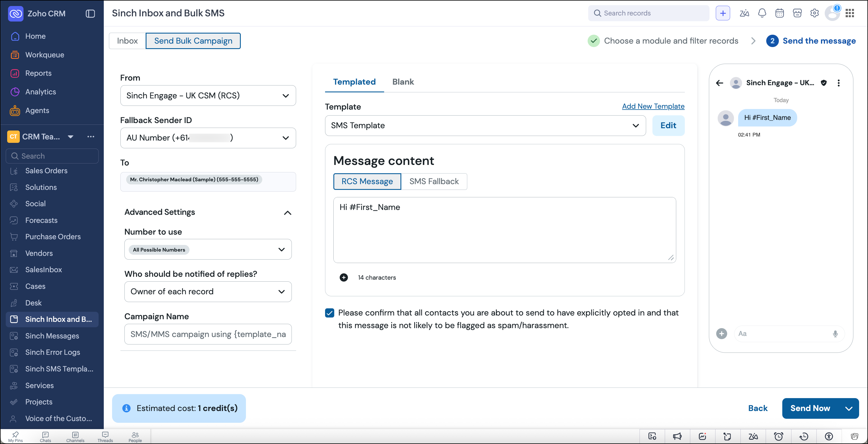Open the settings gear
868x444 pixels.
(814, 13)
